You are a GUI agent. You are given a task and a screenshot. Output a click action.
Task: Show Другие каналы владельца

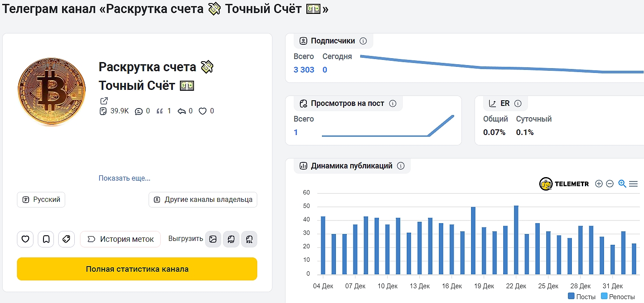click(203, 200)
